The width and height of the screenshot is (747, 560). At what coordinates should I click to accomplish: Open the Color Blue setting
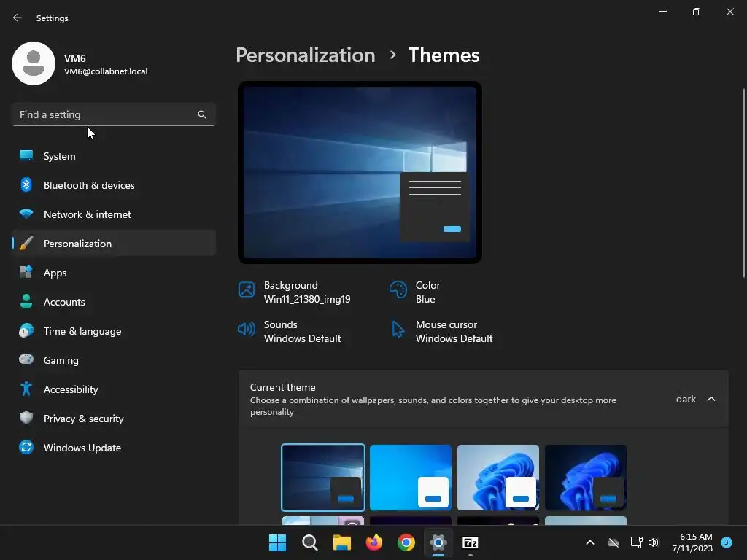(415, 292)
